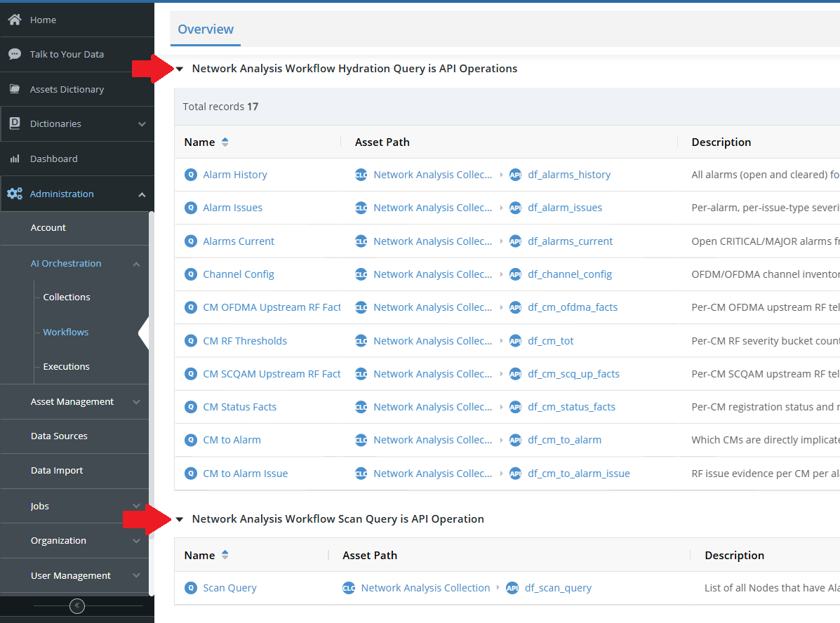Click the Dictionaries book icon
This screenshot has height=623, width=840.
[x=15, y=123]
